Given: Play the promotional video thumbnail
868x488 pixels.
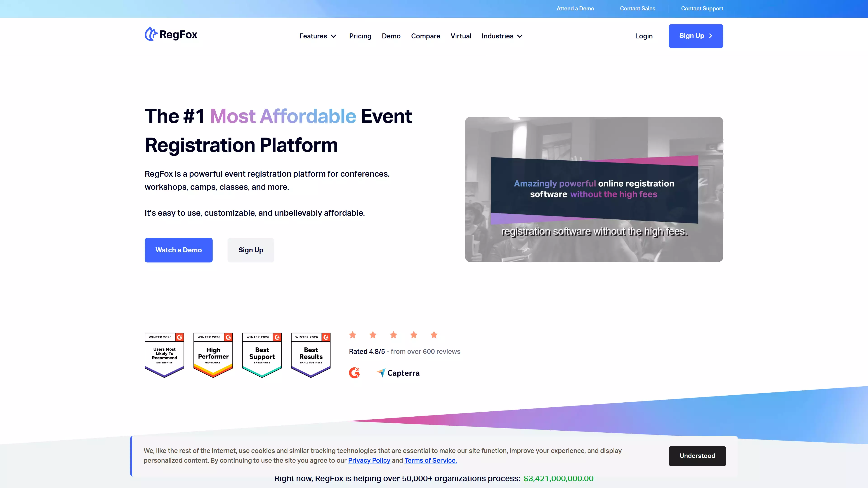Looking at the screenshot, I should point(594,189).
